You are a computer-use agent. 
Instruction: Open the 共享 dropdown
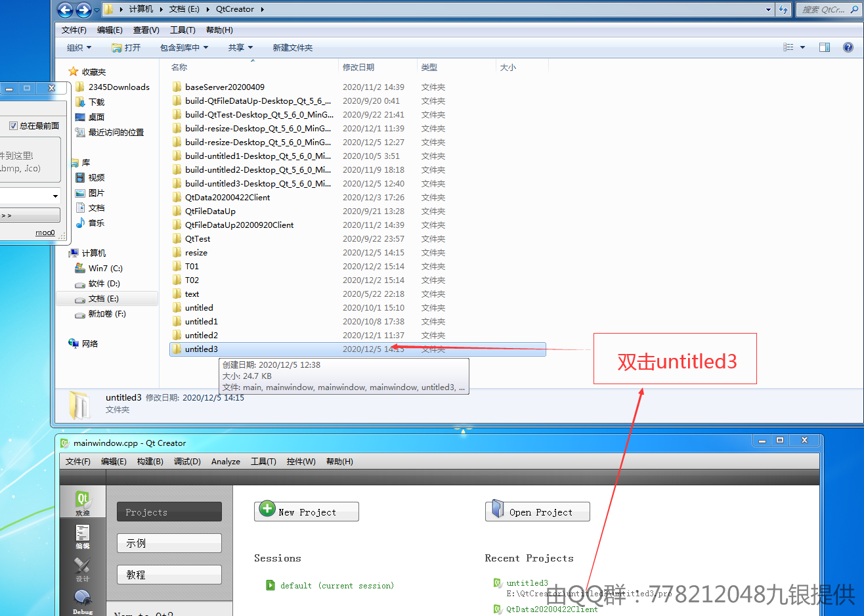(240, 47)
